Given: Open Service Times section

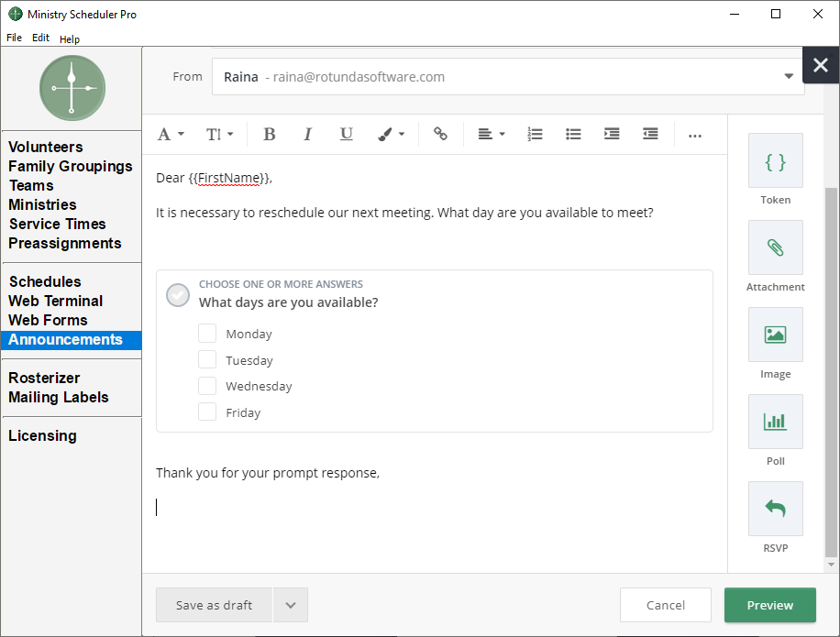Looking at the screenshot, I should (58, 224).
